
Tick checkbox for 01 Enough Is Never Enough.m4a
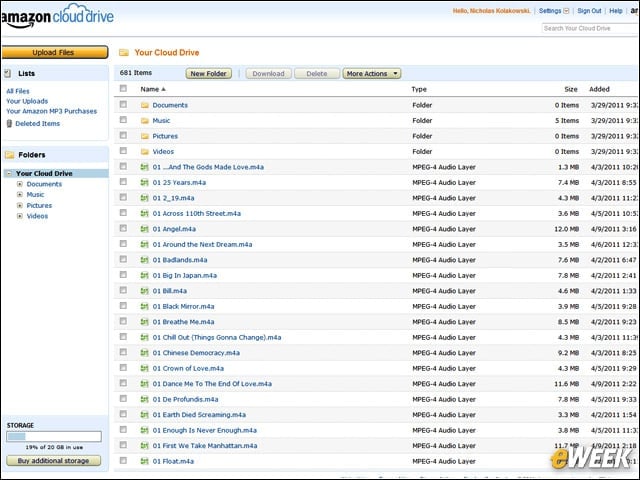click(123, 430)
